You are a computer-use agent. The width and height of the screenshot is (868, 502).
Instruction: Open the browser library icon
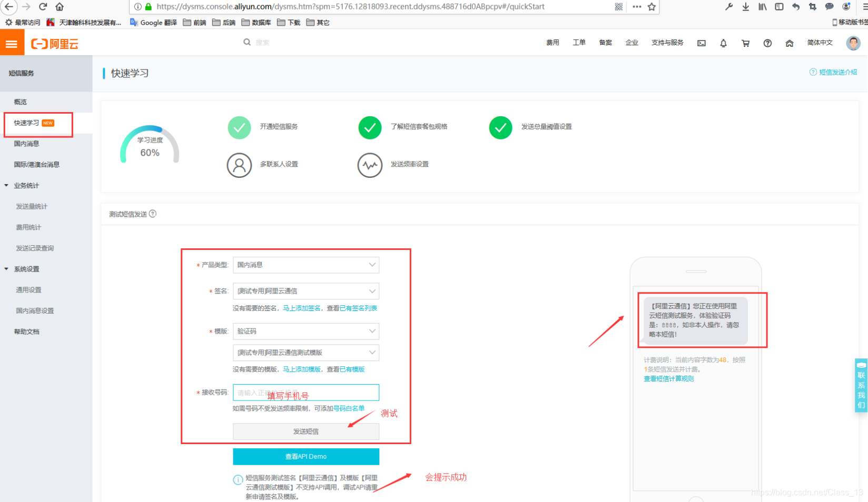[762, 6]
